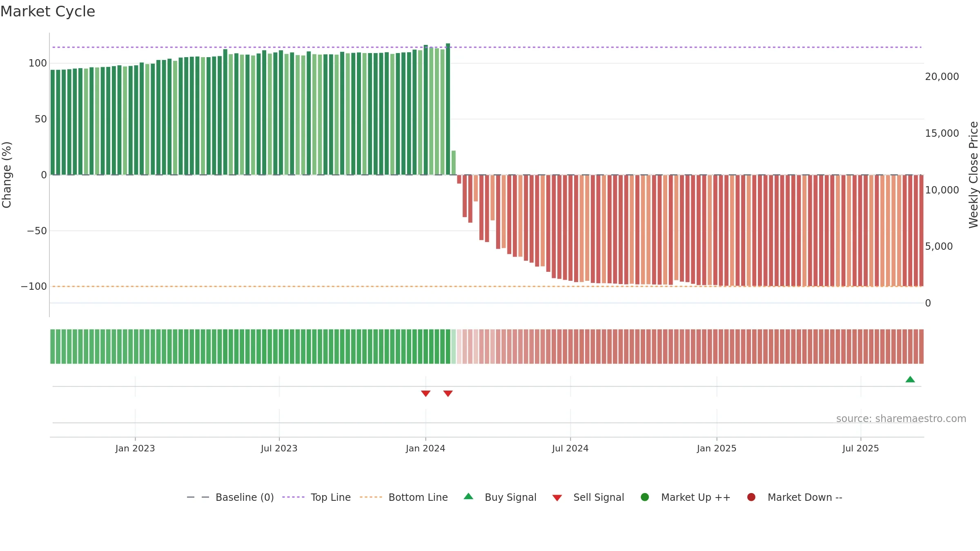Image resolution: width=980 pixels, height=551 pixels.
Task: Click the green Buy Signal triangle icon in legend
Action: [468, 496]
